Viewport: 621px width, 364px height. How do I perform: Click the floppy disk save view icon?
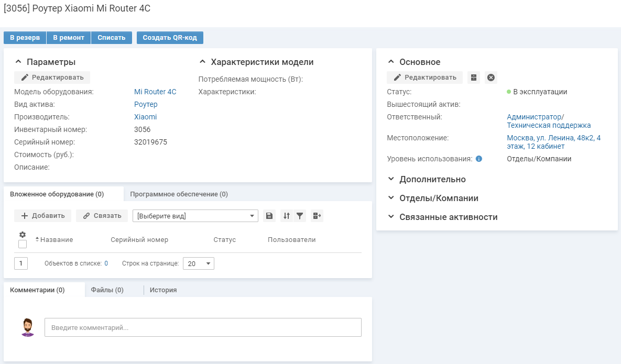pos(269,216)
